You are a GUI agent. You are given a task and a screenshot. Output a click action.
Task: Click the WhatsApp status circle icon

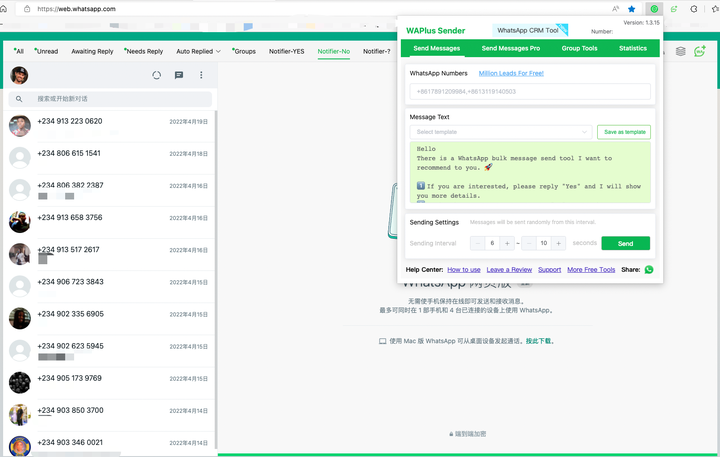click(x=157, y=75)
